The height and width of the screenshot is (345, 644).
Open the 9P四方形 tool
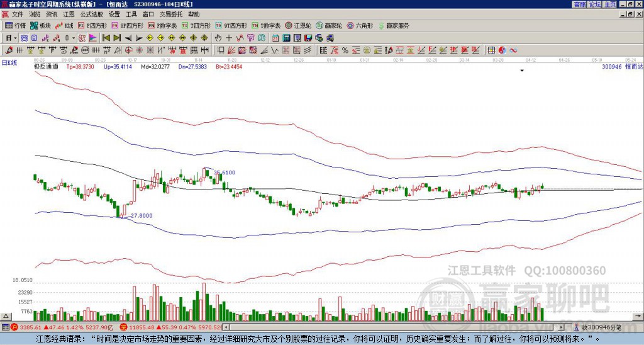pos(127,25)
